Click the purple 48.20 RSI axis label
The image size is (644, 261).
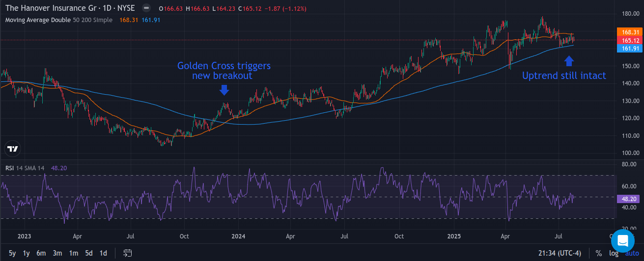(629, 199)
